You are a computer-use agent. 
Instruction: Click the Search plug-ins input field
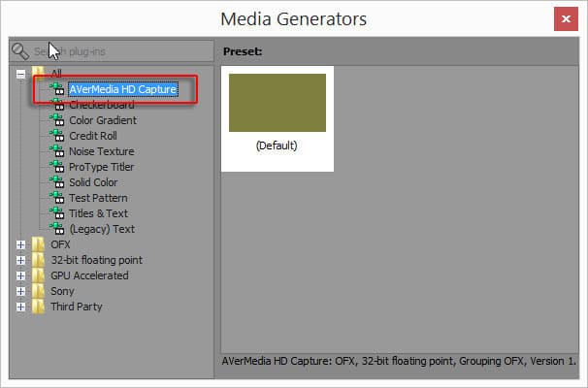pos(112,51)
